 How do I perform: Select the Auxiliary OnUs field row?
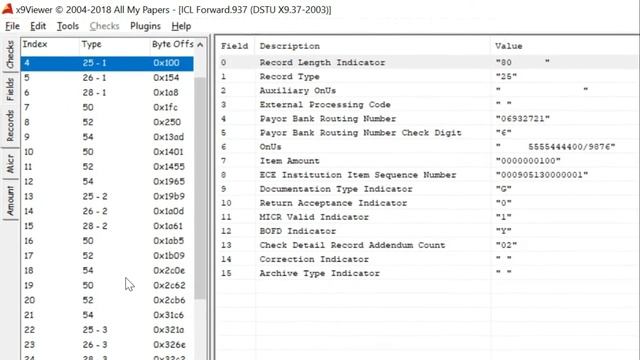[x=427, y=91]
